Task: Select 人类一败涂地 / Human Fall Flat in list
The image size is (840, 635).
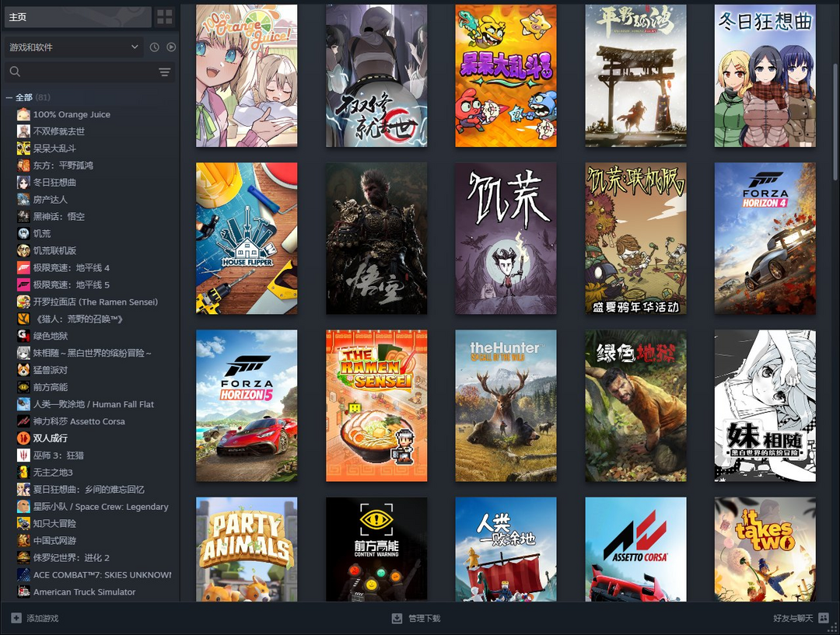Action: (x=93, y=404)
